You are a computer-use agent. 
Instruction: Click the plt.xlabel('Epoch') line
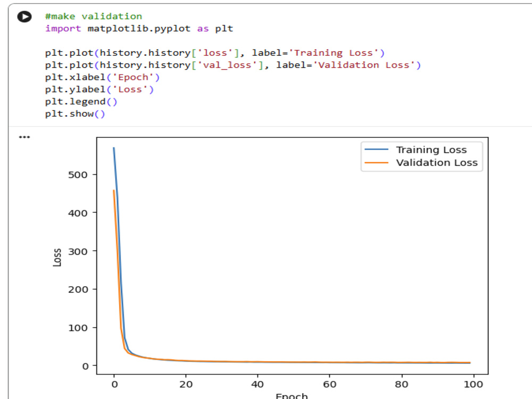[x=102, y=77]
